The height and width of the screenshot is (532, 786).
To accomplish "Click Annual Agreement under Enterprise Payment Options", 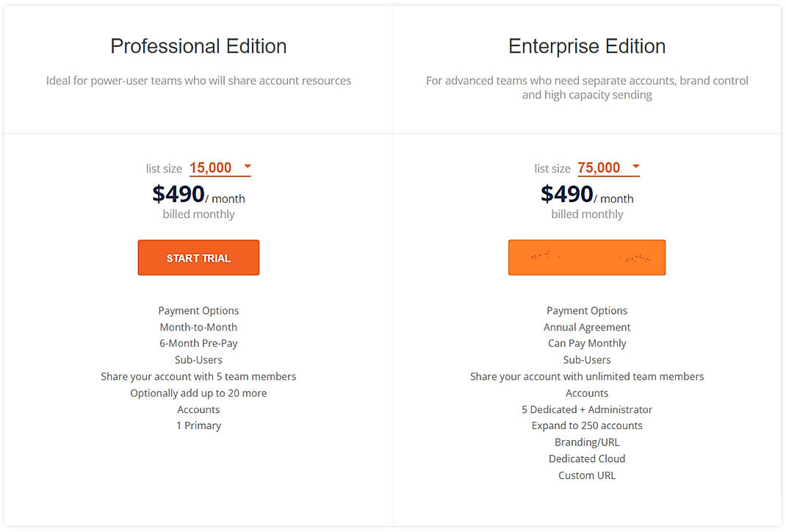I will point(586,326).
